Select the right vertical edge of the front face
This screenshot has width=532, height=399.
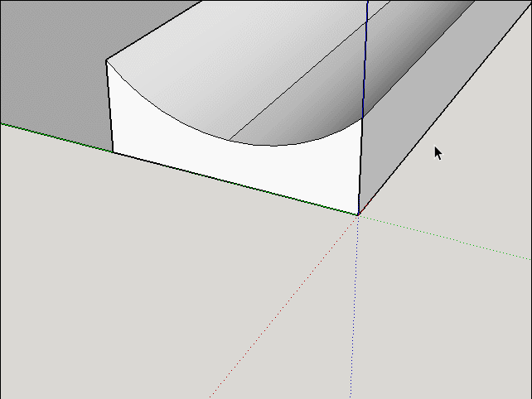click(360, 166)
